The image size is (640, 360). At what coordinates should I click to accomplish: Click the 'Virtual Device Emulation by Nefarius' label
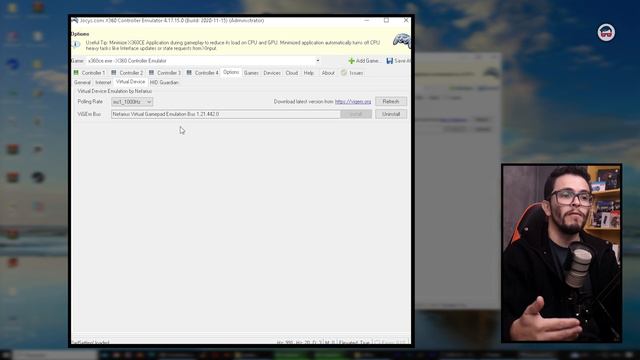115,91
